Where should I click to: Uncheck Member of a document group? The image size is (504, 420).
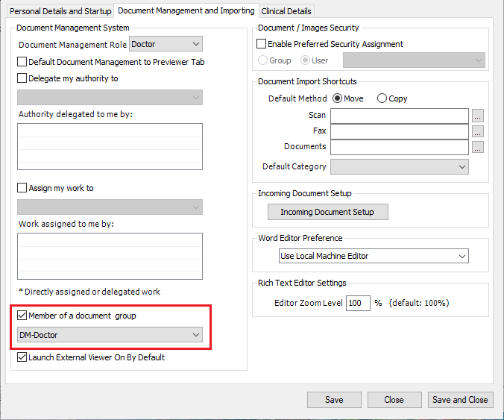[22, 315]
